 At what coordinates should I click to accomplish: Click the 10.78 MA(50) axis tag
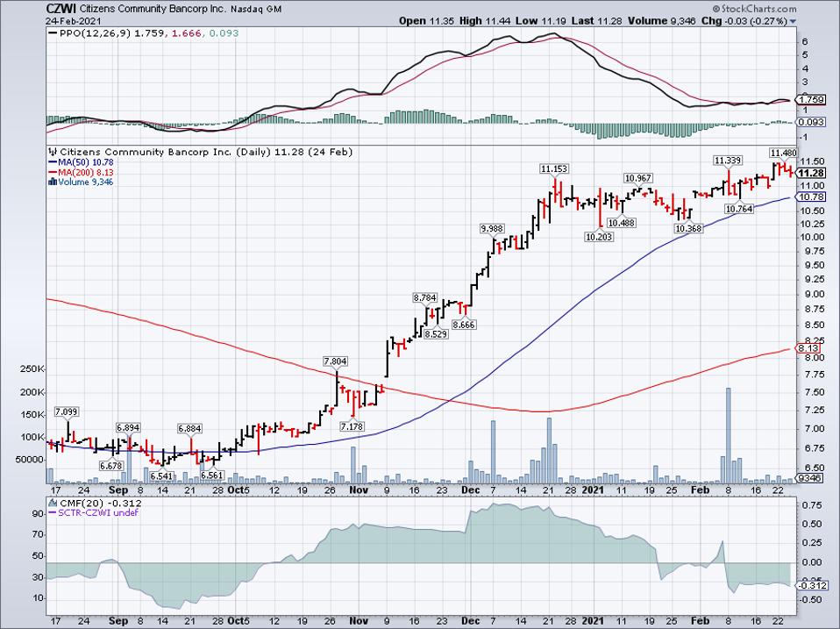pyautogui.click(x=810, y=197)
